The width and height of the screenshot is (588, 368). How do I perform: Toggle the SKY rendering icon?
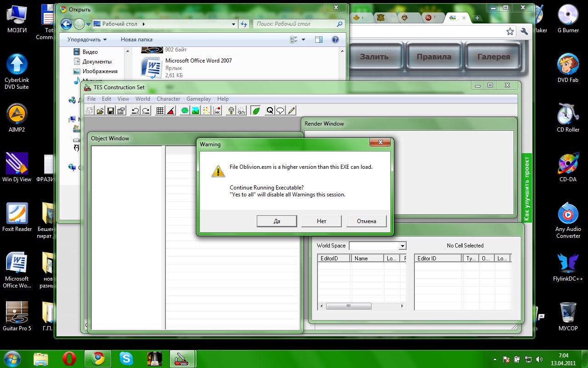point(242,110)
